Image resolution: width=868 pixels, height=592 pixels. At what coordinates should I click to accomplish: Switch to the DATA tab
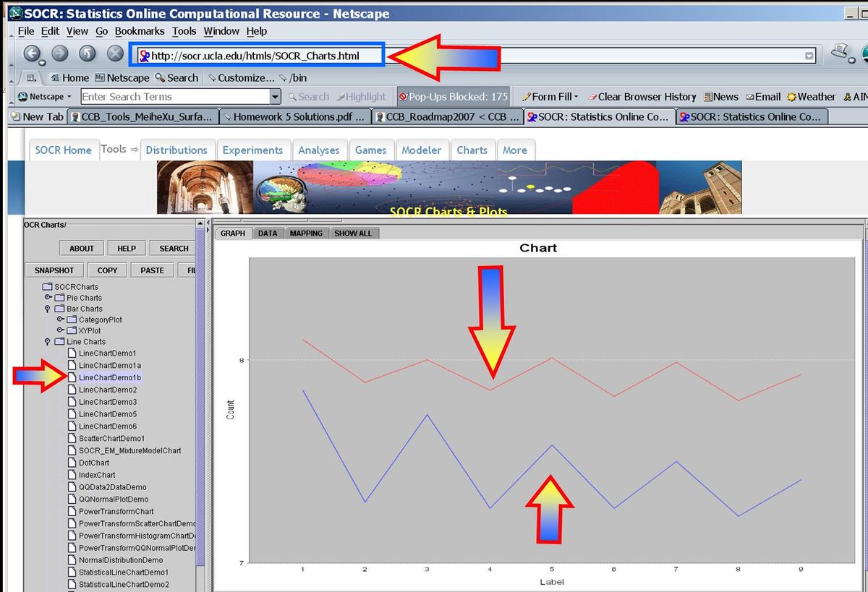[268, 233]
